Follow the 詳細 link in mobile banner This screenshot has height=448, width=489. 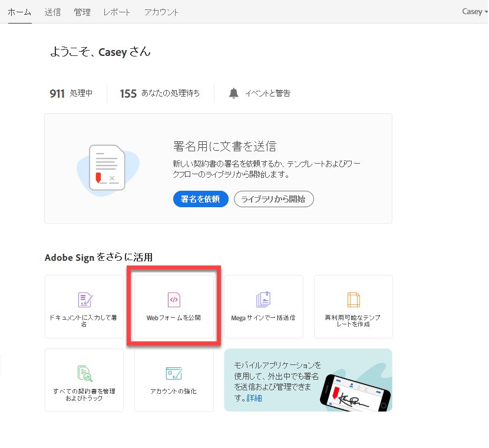point(254,398)
